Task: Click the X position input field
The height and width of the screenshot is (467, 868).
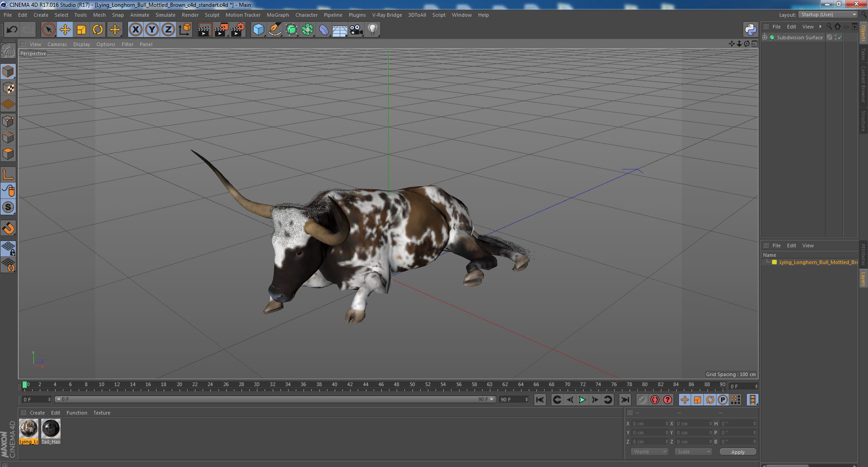Action: tap(649, 424)
